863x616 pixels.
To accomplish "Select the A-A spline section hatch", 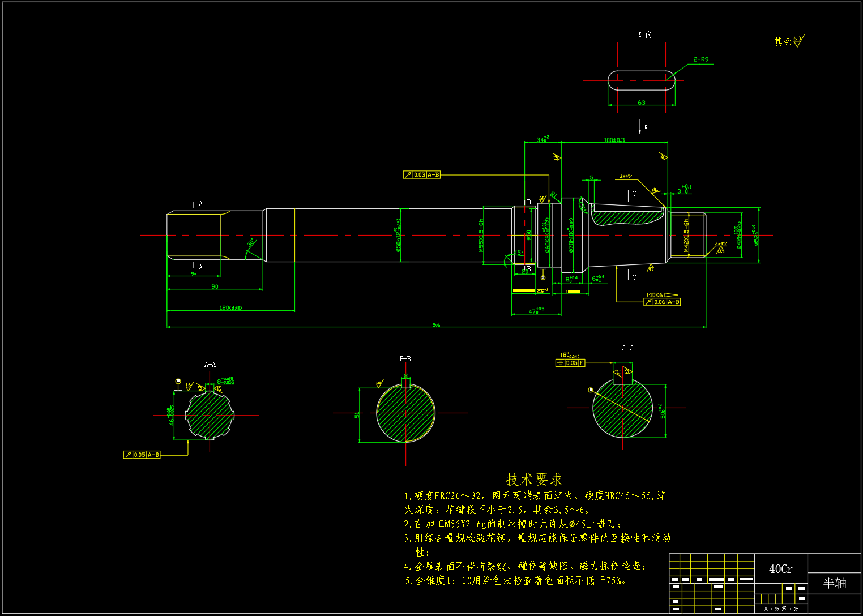I will [210, 415].
